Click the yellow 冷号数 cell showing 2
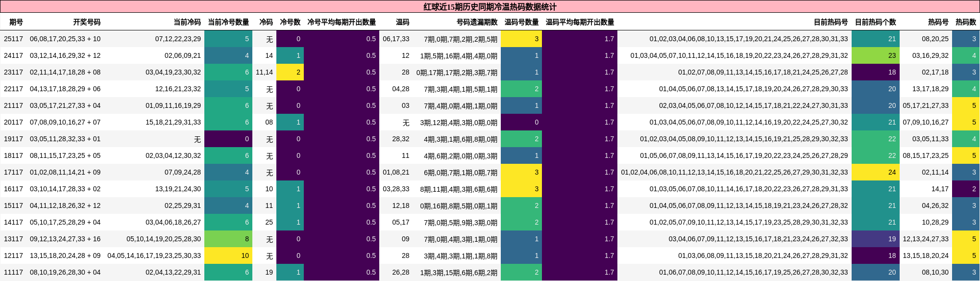 click(x=290, y=72)
